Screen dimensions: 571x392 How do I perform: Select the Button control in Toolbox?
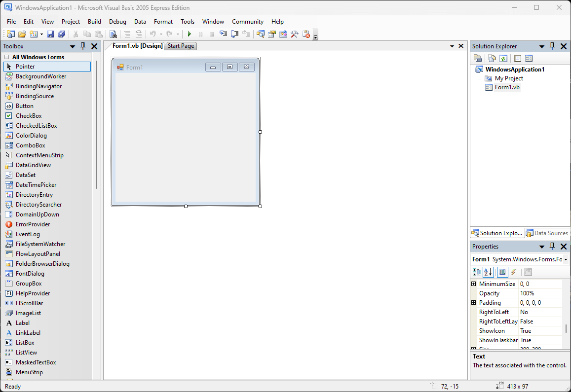(x=47, y=106)
